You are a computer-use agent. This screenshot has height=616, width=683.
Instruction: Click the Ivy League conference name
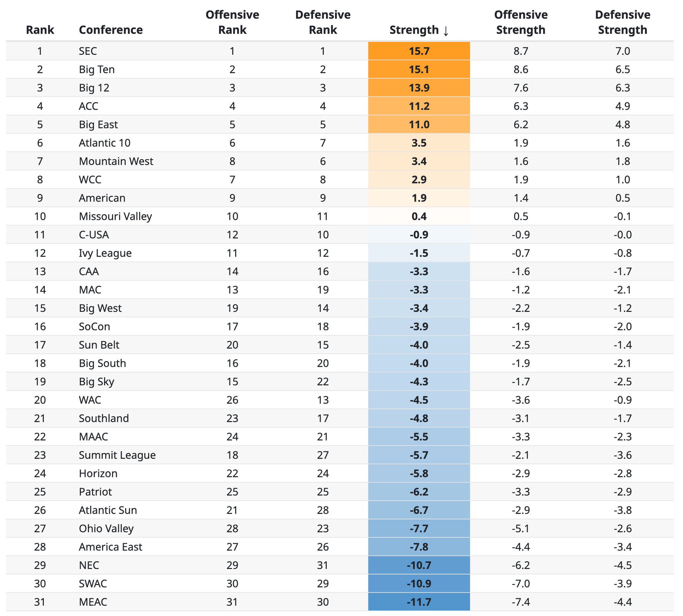pyautogui.click(x=105, y=253)
